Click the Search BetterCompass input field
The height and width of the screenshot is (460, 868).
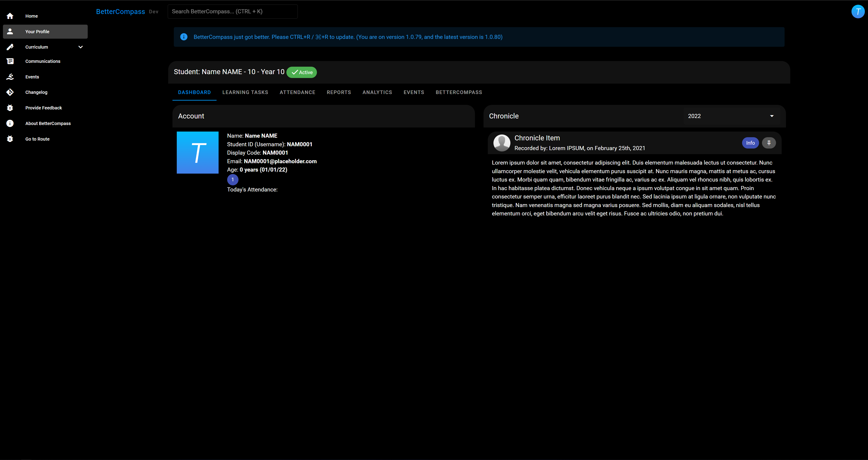pos(233,12)
